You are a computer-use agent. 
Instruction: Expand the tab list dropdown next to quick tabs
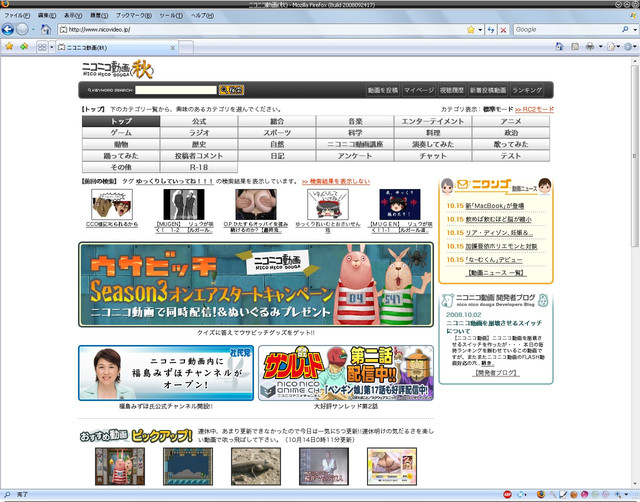pyautogui.click(x=51, y=47)
